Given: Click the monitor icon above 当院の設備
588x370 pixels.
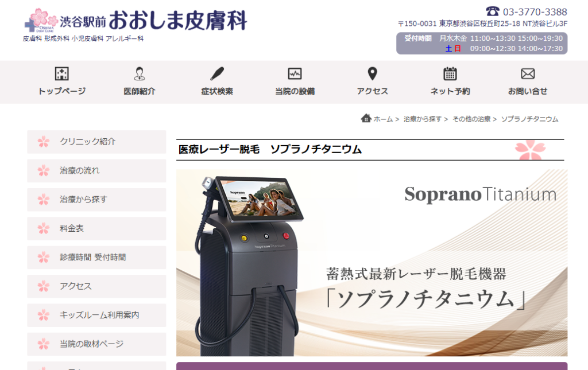Looking at the screenshot, I should (295, 74).
